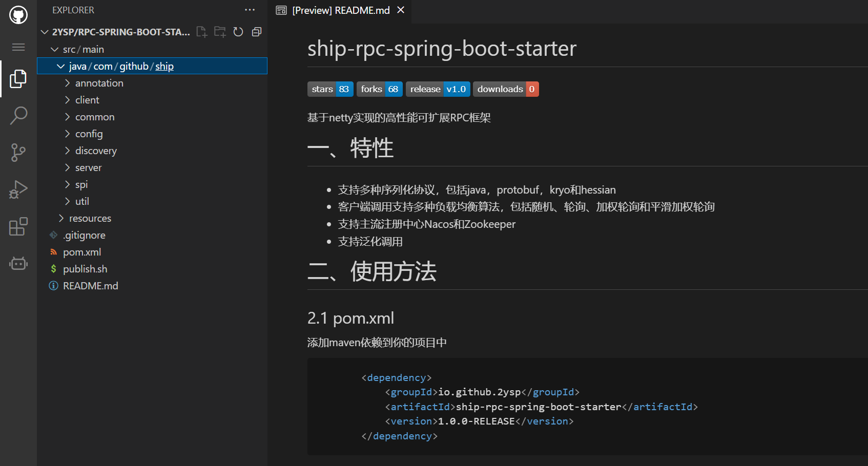Click the version 1.0.0-RELEASE line
Viewport: 868px width, 466px height.
(x=479, y=421)
